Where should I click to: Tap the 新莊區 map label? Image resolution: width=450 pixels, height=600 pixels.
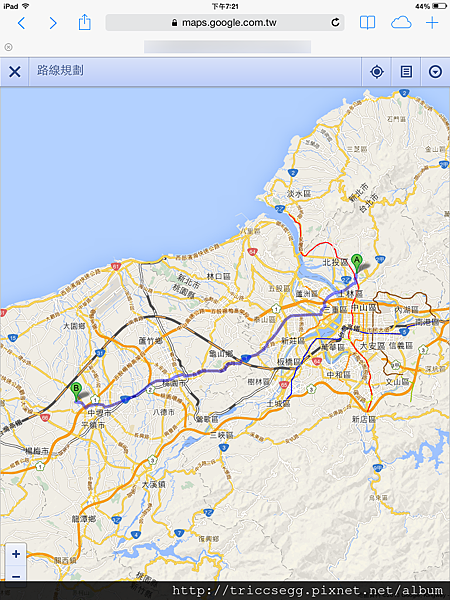pyautogui.click(x=293, y=340)
